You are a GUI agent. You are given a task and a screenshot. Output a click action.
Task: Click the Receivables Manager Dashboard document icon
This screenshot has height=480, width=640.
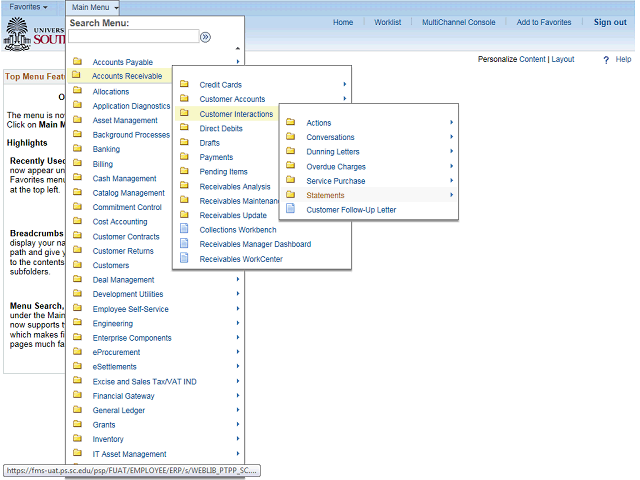point(184,244)
